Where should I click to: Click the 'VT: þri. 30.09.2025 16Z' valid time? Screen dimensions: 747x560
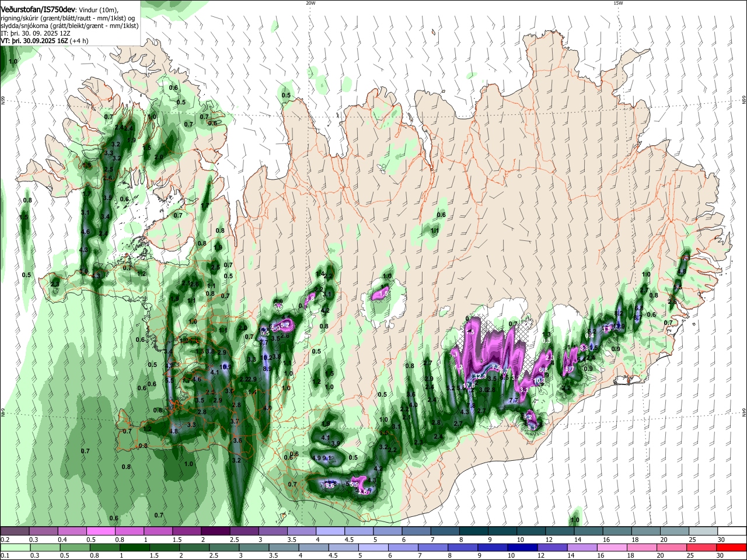tap(34, 41)
